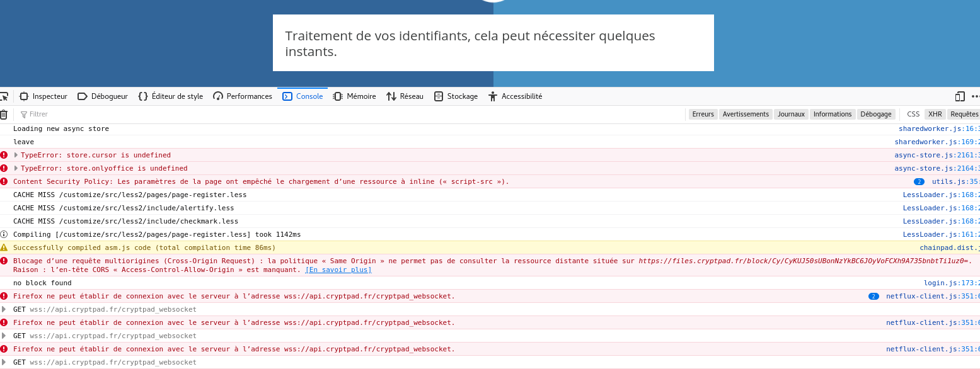This screenshot has height=369, width=980.
Task: Switch to the Console tab
Action: 303,96
